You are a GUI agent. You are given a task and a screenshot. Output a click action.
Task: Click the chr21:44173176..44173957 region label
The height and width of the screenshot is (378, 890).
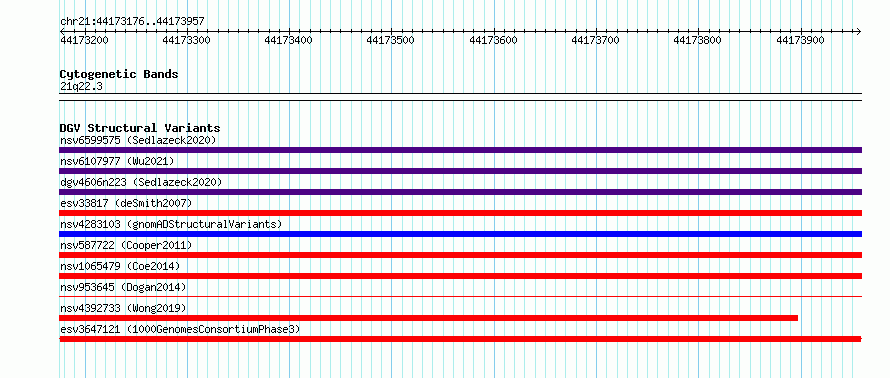132,22
